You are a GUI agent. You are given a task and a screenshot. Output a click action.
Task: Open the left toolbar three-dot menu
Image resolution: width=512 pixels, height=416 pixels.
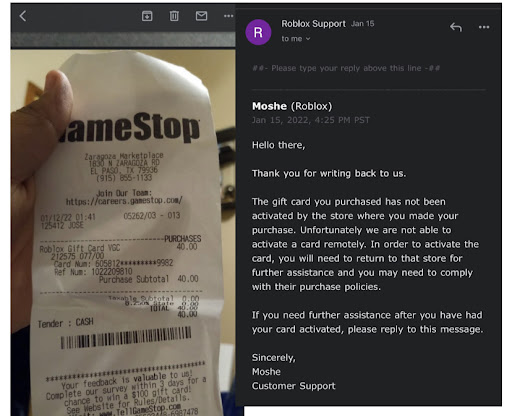(x=228, y=16)
